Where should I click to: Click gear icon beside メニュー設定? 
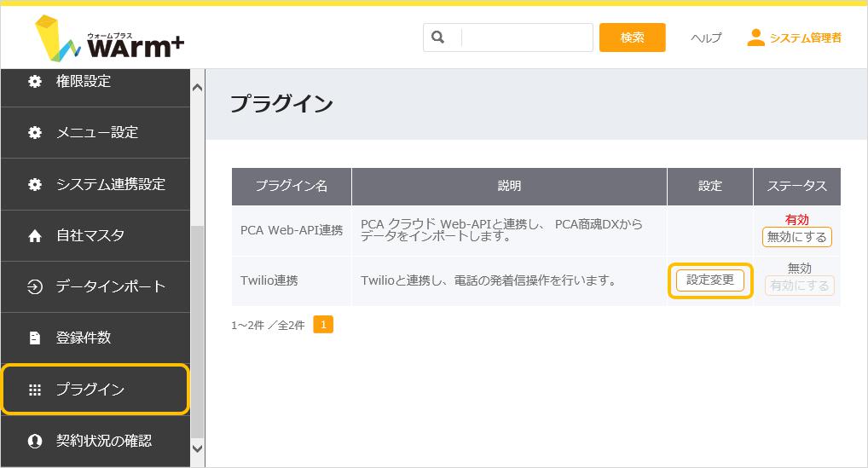35,132
